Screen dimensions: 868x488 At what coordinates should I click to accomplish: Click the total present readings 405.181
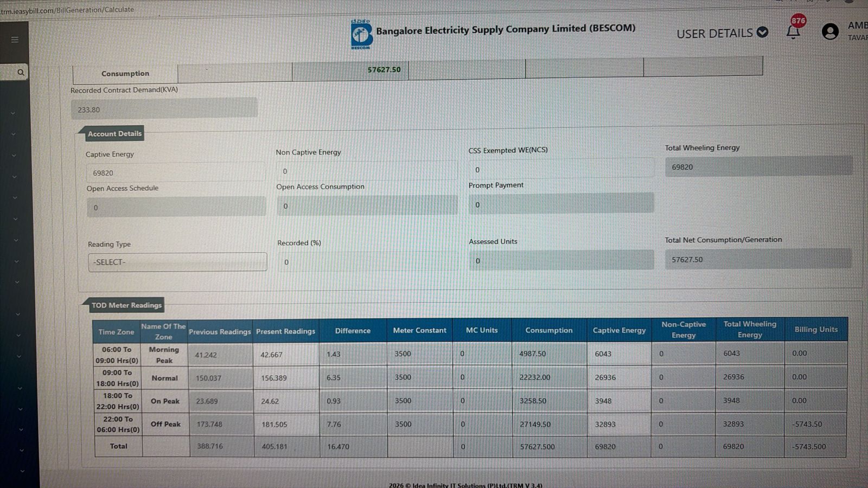[x=287, y=446]
